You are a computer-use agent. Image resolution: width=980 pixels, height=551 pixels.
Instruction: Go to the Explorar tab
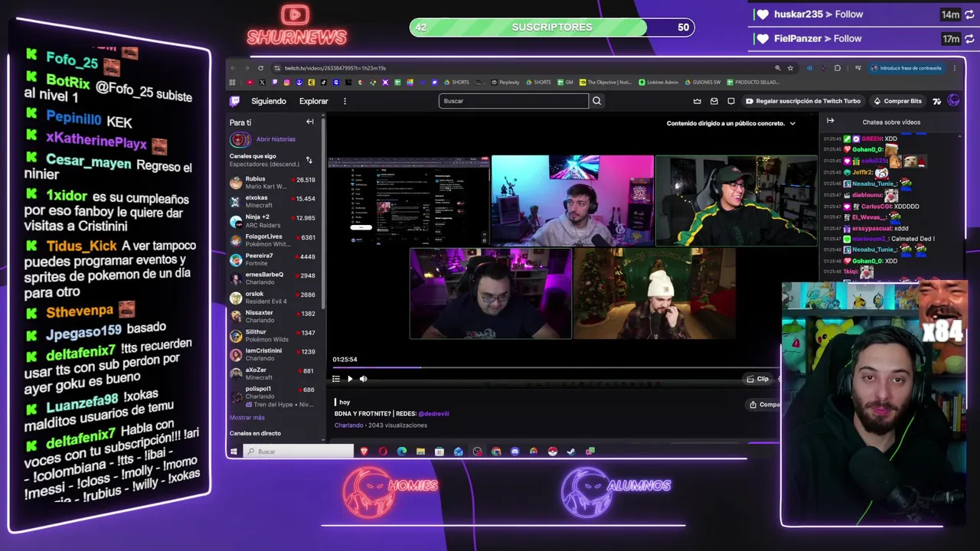point(314,101)
